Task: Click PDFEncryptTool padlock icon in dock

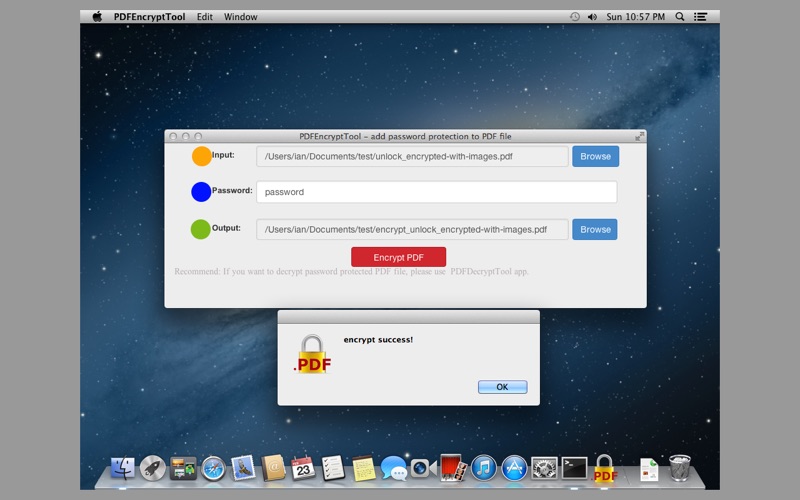Action: click(605, 468)
